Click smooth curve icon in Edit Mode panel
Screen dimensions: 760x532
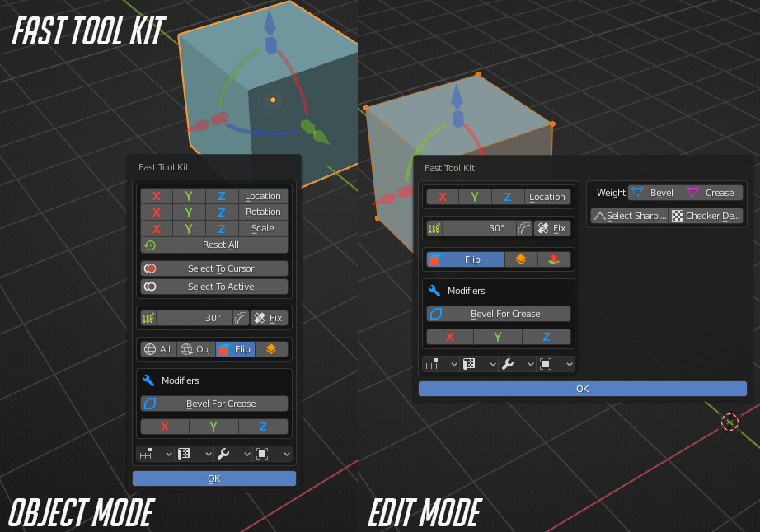pos(524,228)
